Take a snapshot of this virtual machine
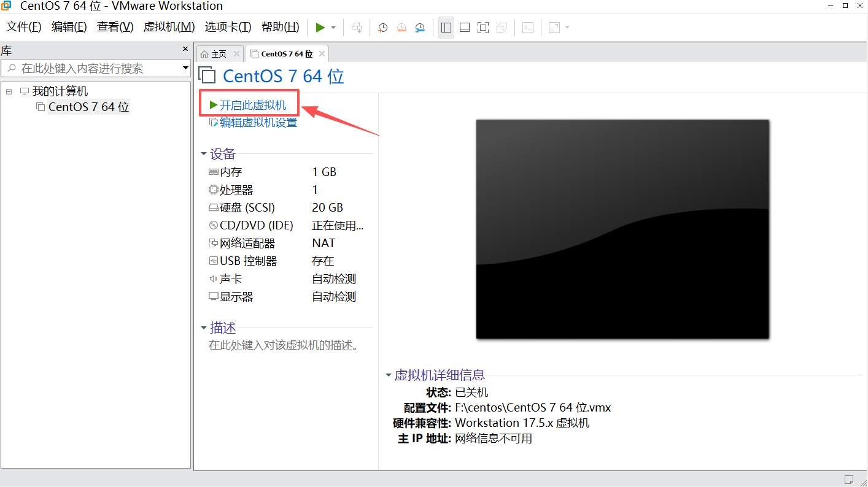The width and height of the screenshot is (868, 487). [x=382, y=28]
